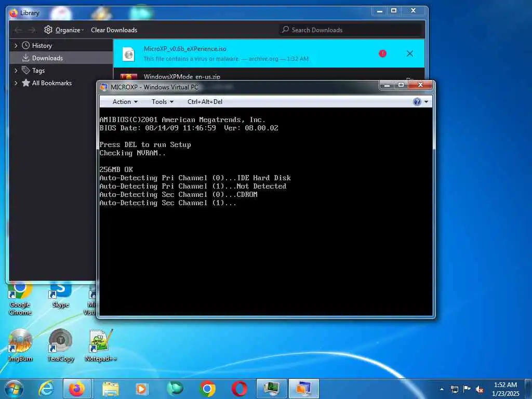Minimize the MICROXP Virtual PC window
Viewport: 532px width, 399px height.
pos(387,85)
